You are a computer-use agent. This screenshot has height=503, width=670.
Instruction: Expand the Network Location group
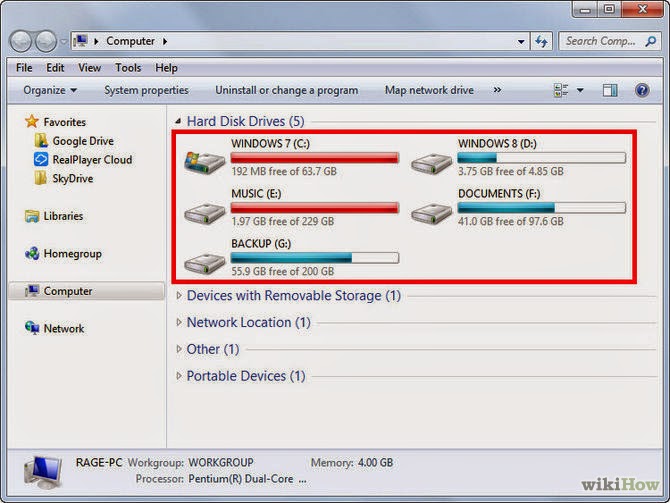coord(179,322)
